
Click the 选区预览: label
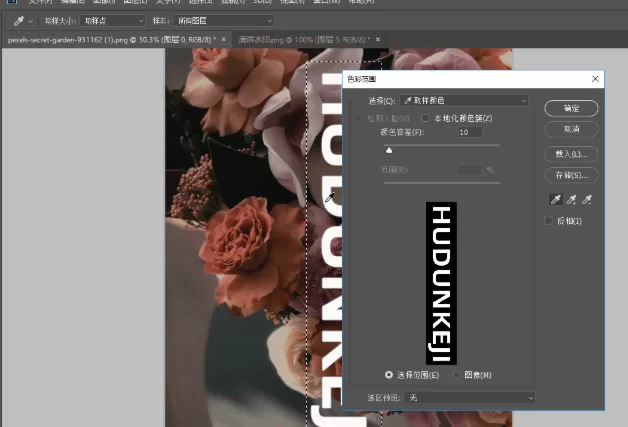tap(383, 398)
